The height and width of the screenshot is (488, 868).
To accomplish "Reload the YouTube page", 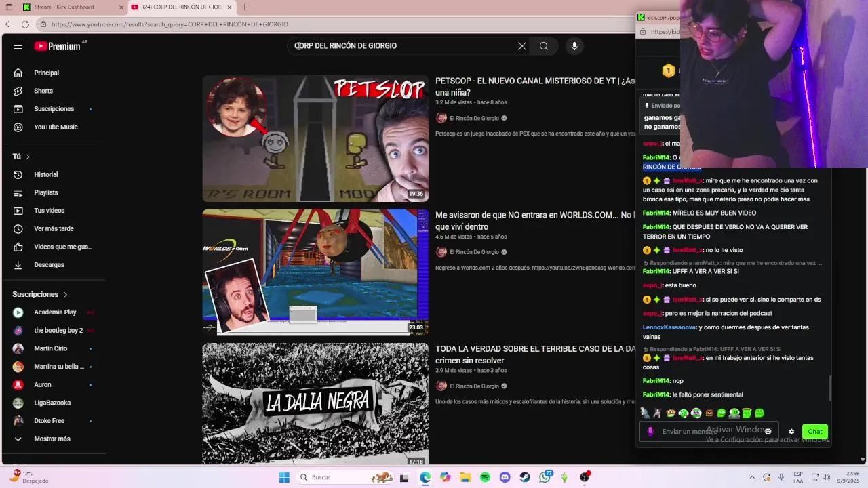I will [25, 24].
